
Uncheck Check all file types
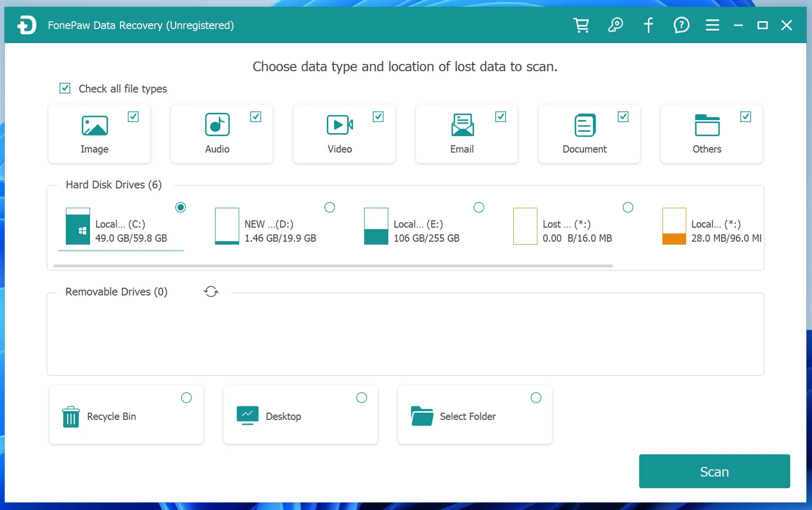pos(65,88)
